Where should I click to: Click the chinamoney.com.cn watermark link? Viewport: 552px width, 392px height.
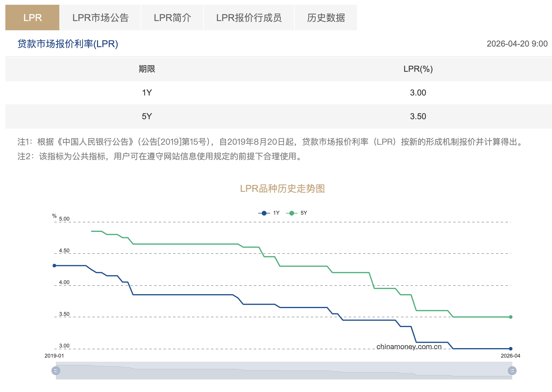coord(409,347)
